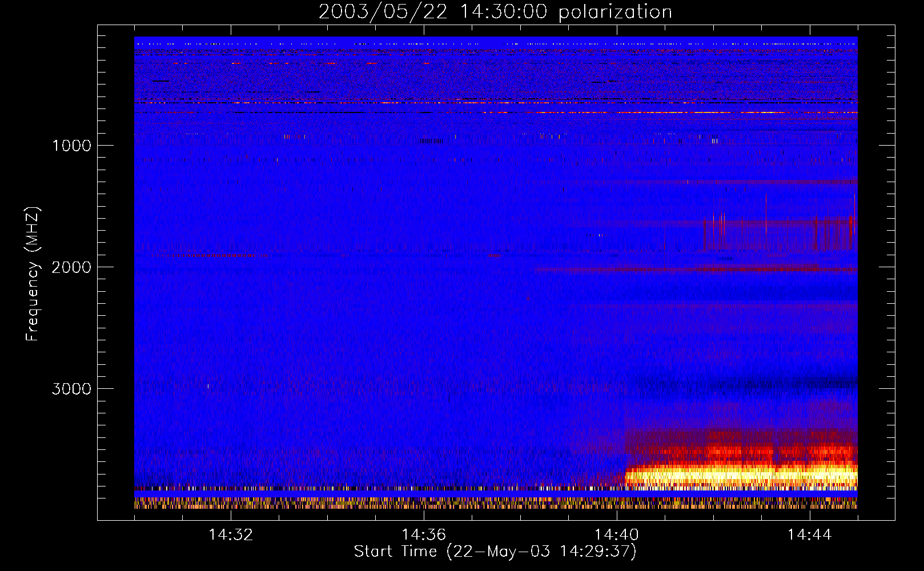Click the 'Frequency (MHZ)' axis label
The image size is (924, 571).
point(33,274)
